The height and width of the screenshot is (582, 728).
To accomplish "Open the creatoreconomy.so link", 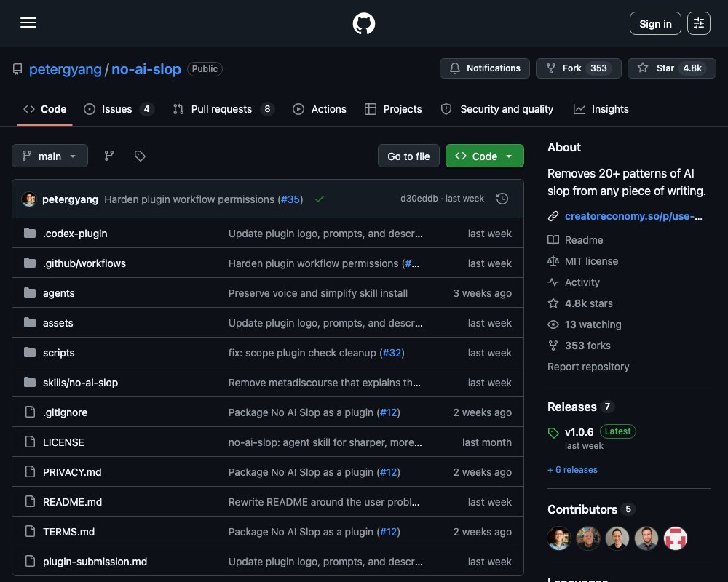I will (x=633, y=216).
